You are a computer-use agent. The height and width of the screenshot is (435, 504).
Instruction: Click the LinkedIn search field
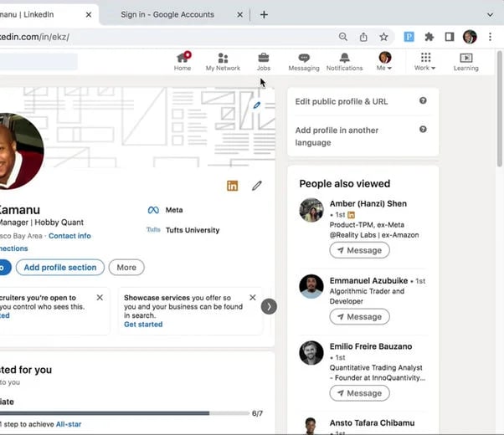click(39, 61)
